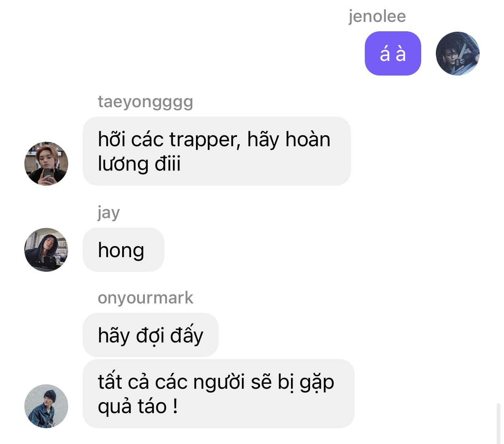Image resolution: width=504 pixels, height=444 pixels.
Task: Tap jay's "hong" message bubble
Action: pyautogui.click(x=123, y=249)
